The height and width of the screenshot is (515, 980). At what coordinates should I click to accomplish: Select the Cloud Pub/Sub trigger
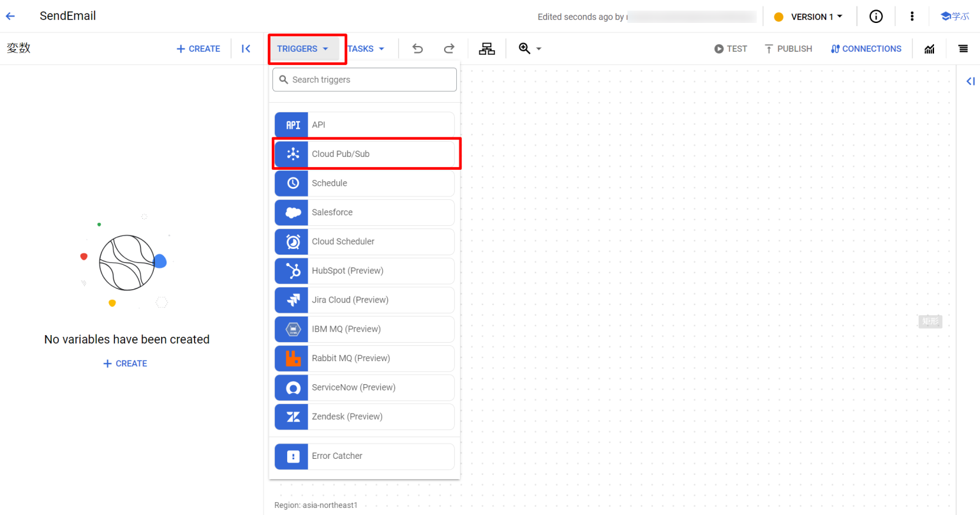(x=367, y=153)
